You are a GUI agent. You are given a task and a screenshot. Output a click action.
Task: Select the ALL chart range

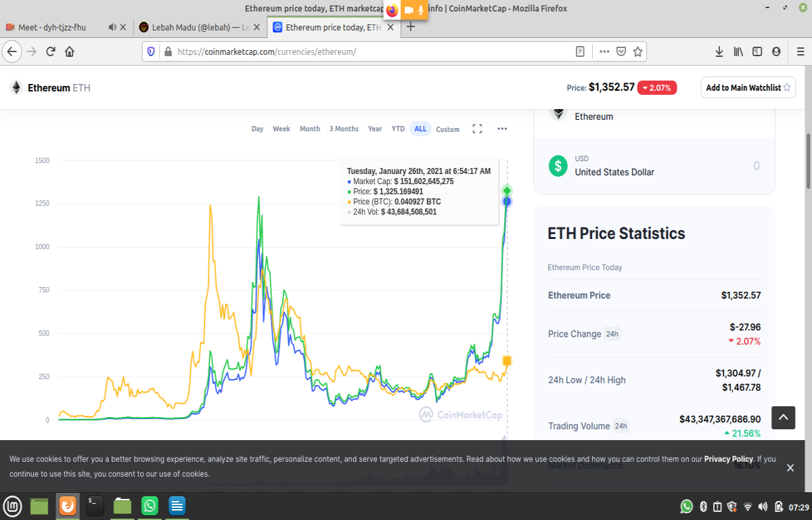pyautogui.click(x=420, y=129)
